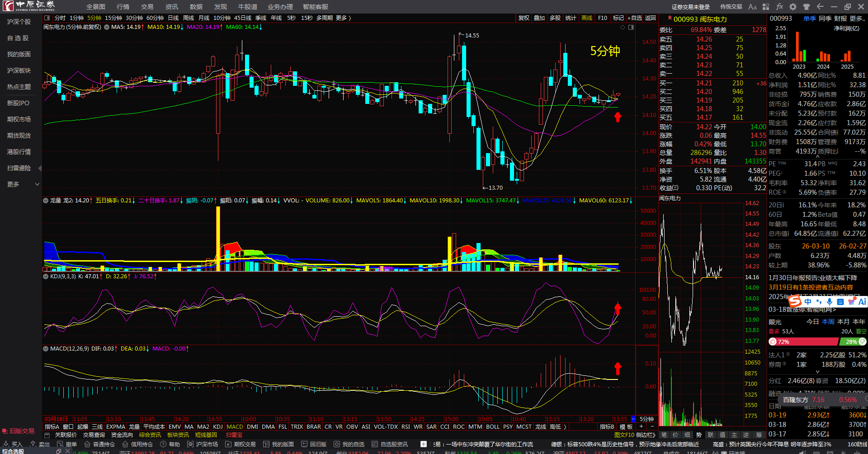The image size is (868, 454).
Task: Click the font size AA icon
Action: point(752,7)
